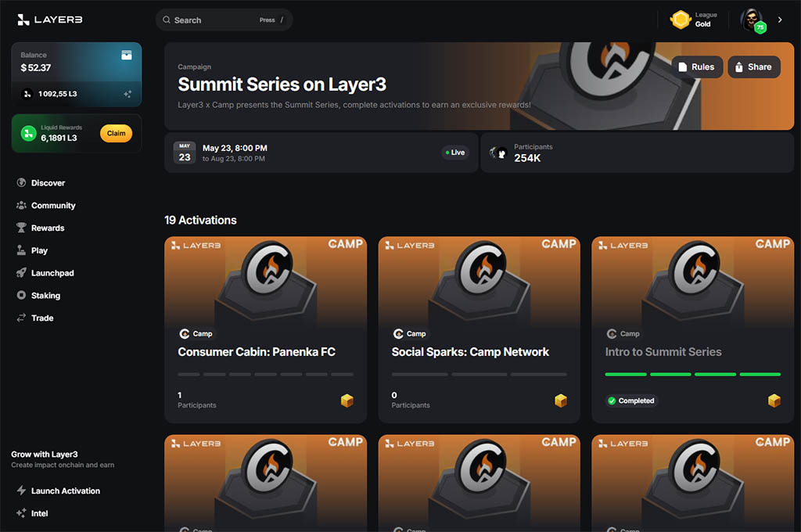This screenshot has width=801, height=532.
Task: Click the Live status badge
Action: 455,153
